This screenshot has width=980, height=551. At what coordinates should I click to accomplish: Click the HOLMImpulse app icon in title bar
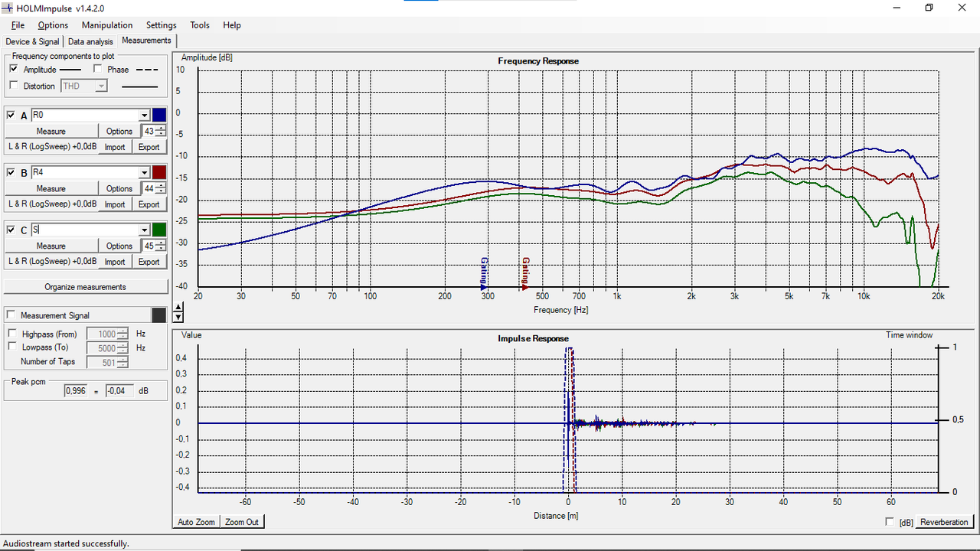pyautogui.click(x=8, y=8)
